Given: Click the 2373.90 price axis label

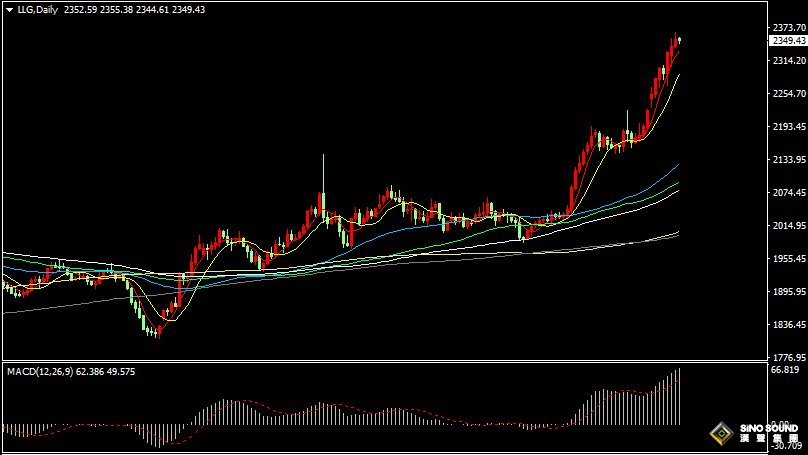Looking at the screenshot, I should coord(787,28).
